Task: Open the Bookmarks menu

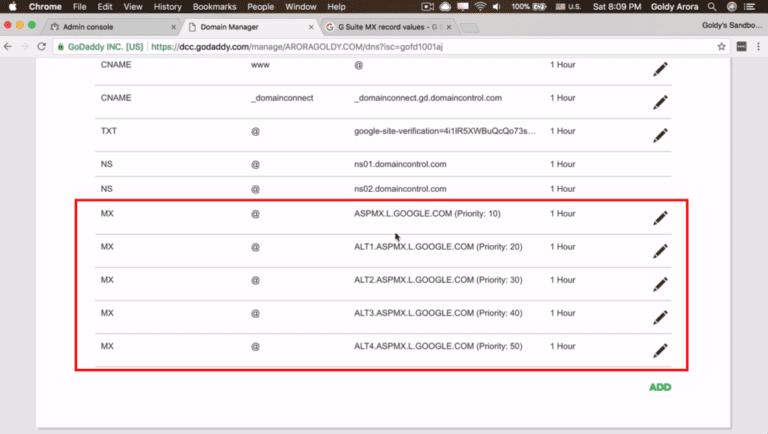Action: click(x=215, y=7)
